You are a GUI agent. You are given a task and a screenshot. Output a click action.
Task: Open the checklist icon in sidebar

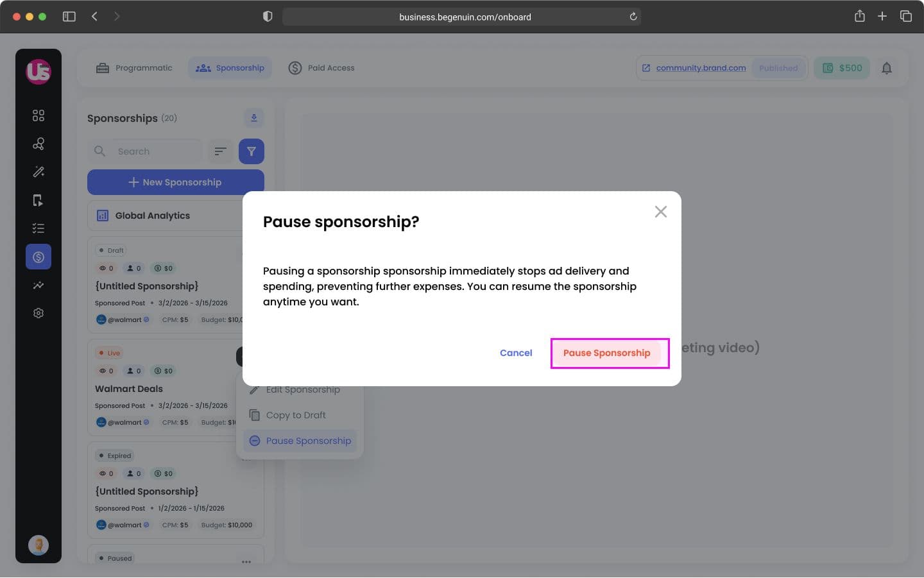click(38, 228)
